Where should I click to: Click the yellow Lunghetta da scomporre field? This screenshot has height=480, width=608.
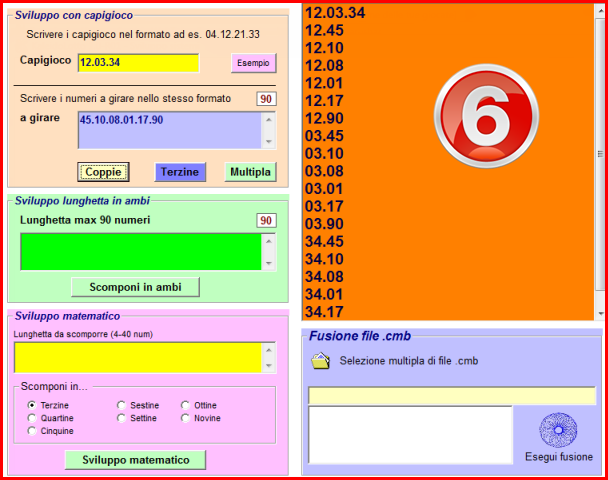(138, 357)
